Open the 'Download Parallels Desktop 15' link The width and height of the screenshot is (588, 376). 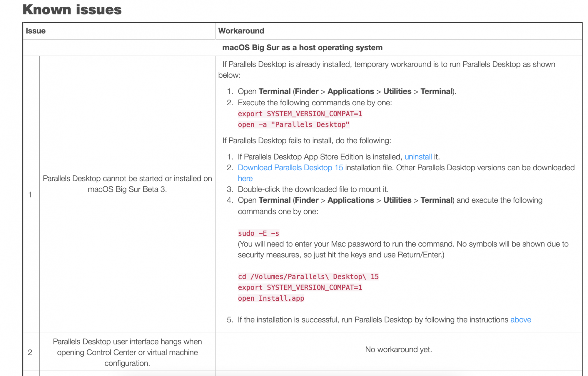(x=290, y=168)
